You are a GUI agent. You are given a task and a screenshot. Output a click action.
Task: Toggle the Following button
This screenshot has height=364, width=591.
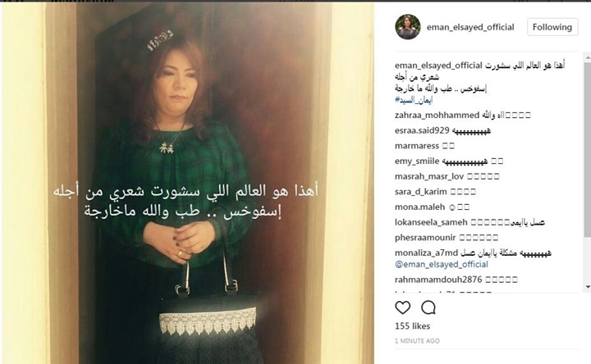552,27
